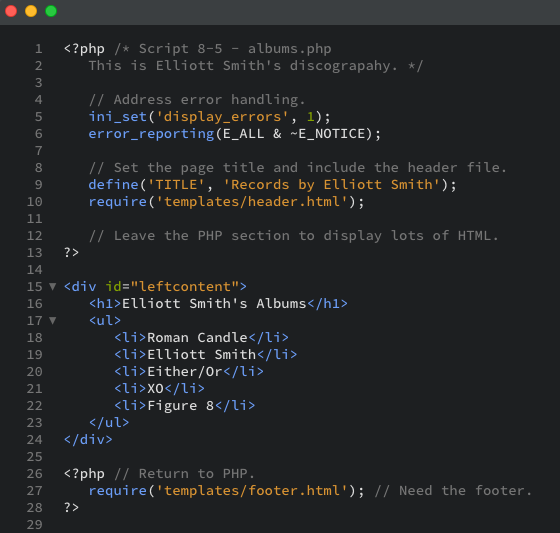Click the 'albums.php' text in the comment
This screenshot has width=560, height=533.
(290, 49)
